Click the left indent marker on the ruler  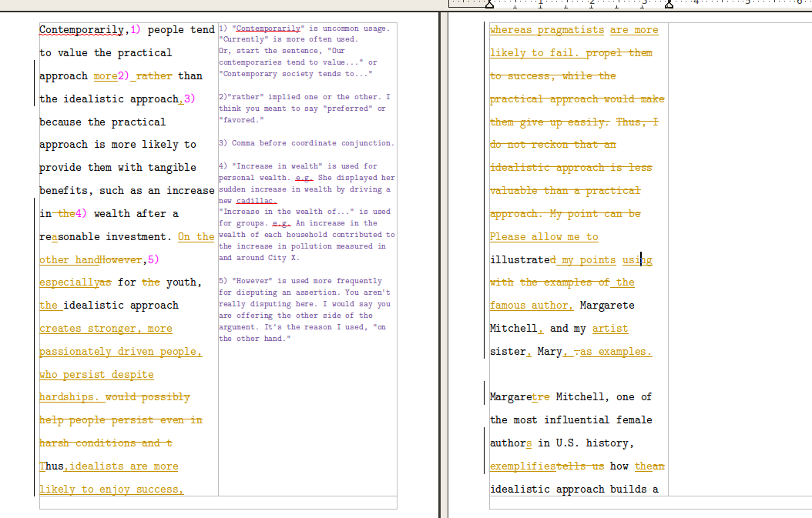pos(489,4)
